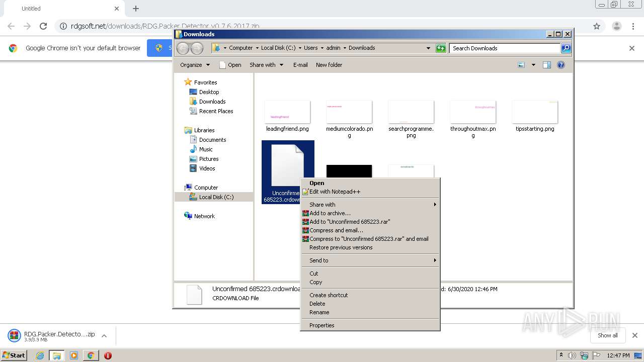
Task: Select Recent Places in navigation pane
Action: click(211, 111)
